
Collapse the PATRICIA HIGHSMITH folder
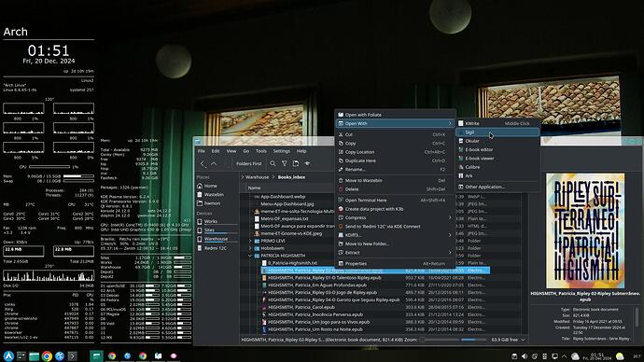pos(250,256)
